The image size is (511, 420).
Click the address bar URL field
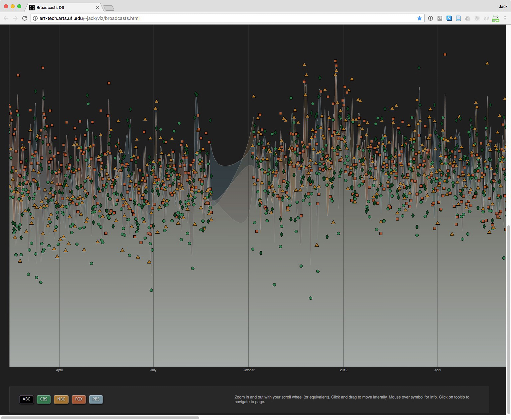pyautogui.click(x=225, y=18)
